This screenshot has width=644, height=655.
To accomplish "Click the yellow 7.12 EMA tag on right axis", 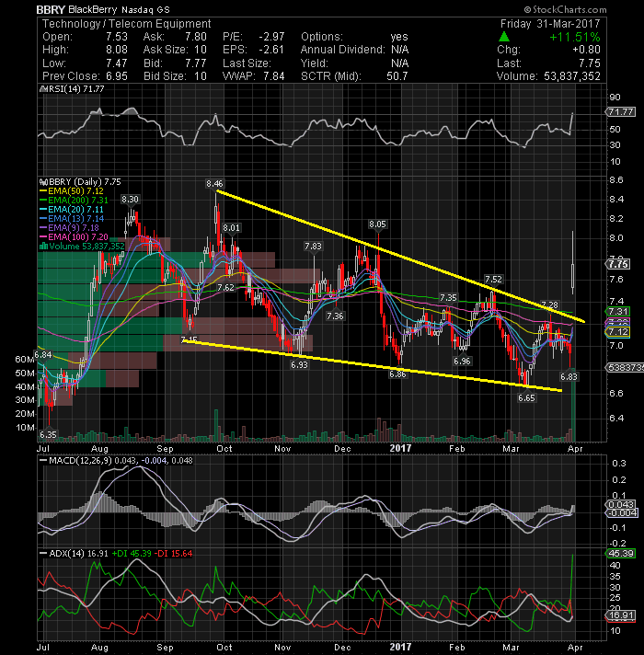I will point(618,332).
